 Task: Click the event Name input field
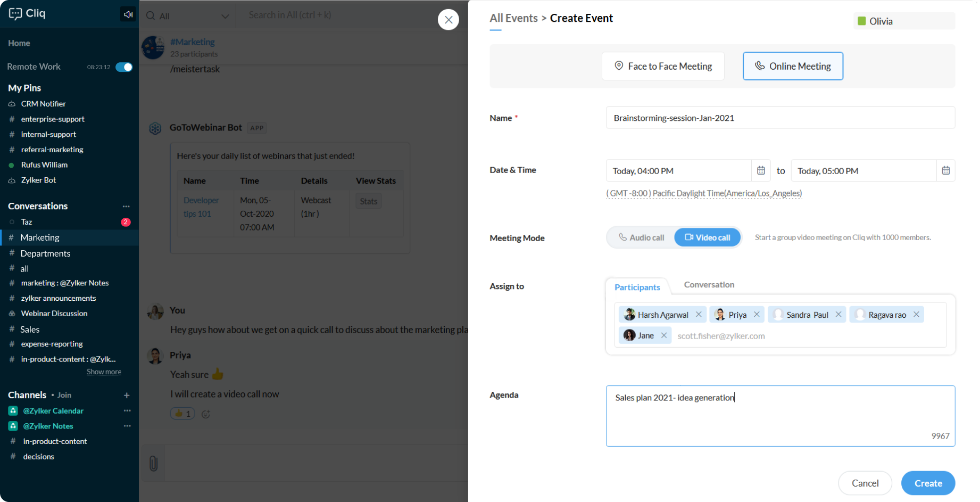780,118
